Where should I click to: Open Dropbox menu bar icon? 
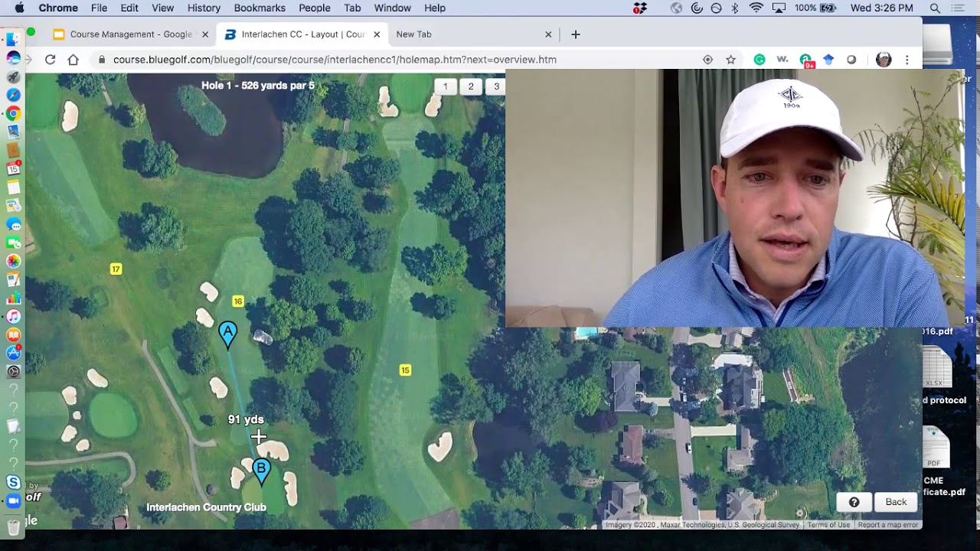click(x=640, y=8)
